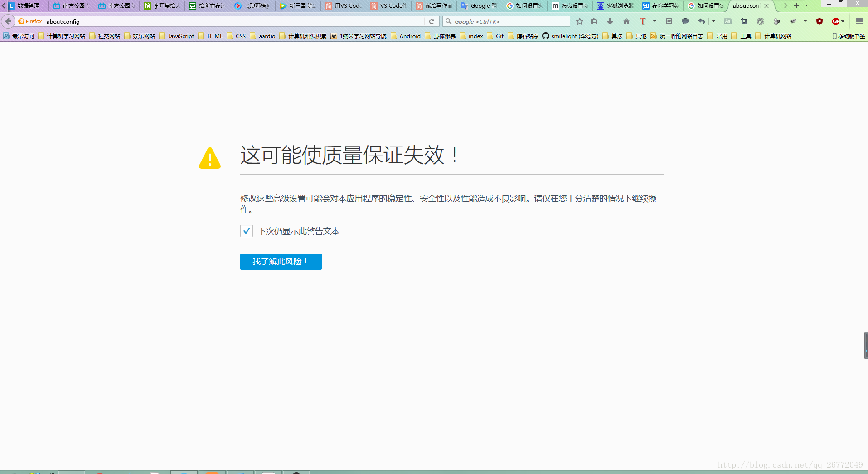Click the about:config address bar

click(x=233, y=21)
